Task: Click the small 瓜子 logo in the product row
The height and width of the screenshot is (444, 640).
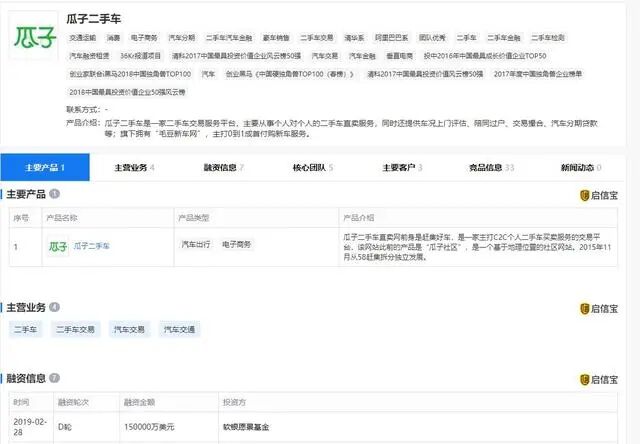Action: [58, 246]
